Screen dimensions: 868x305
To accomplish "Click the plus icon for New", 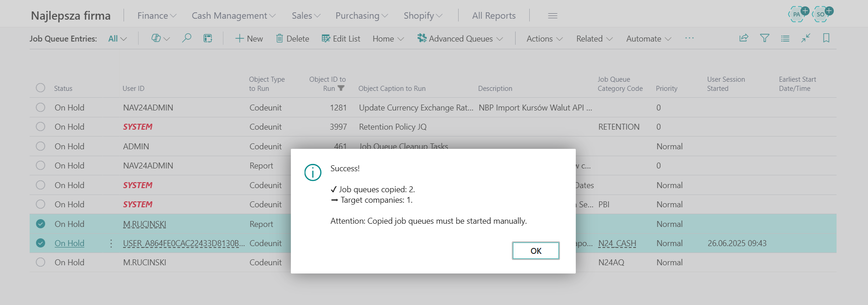I will [x=239, y=38].
